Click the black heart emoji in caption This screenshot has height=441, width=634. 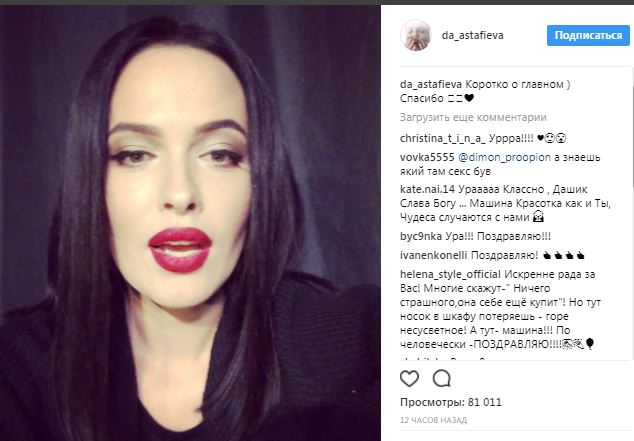coord(469,98)
